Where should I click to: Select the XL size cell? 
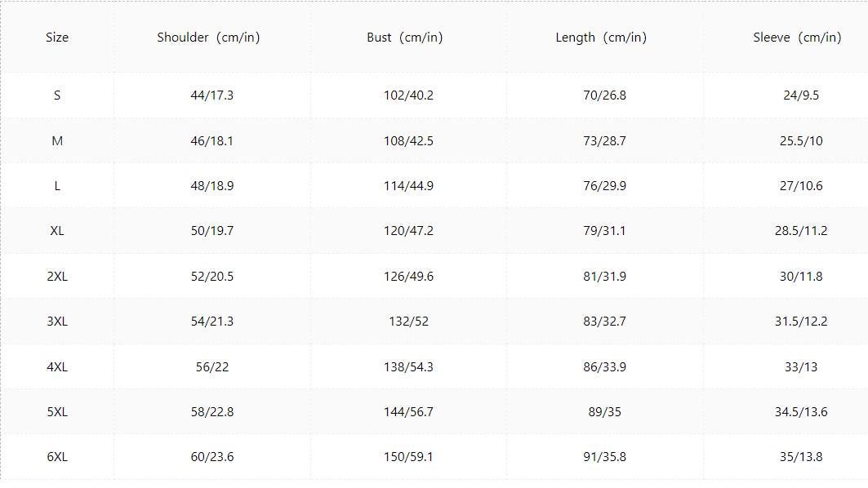[57, 231]
